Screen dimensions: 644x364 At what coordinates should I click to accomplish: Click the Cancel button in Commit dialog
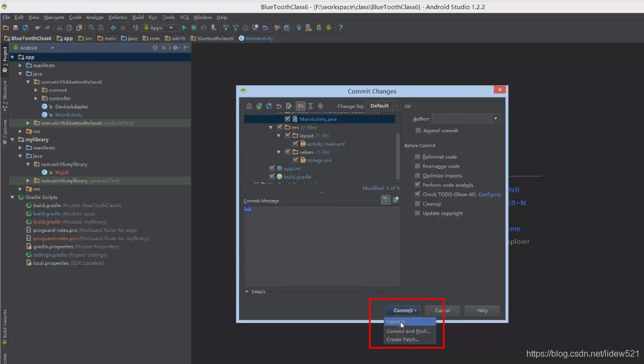[442, 310]
